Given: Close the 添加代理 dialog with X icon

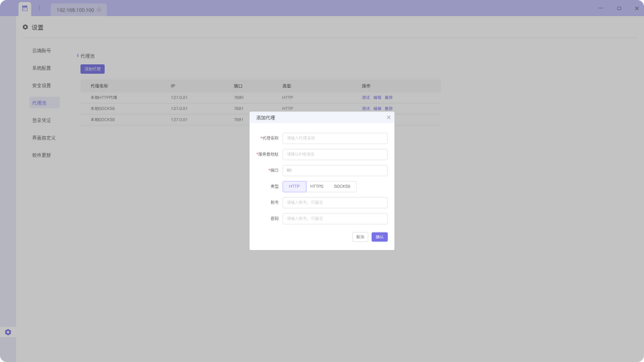Looking at the screenshot, I should pos(389,117).
